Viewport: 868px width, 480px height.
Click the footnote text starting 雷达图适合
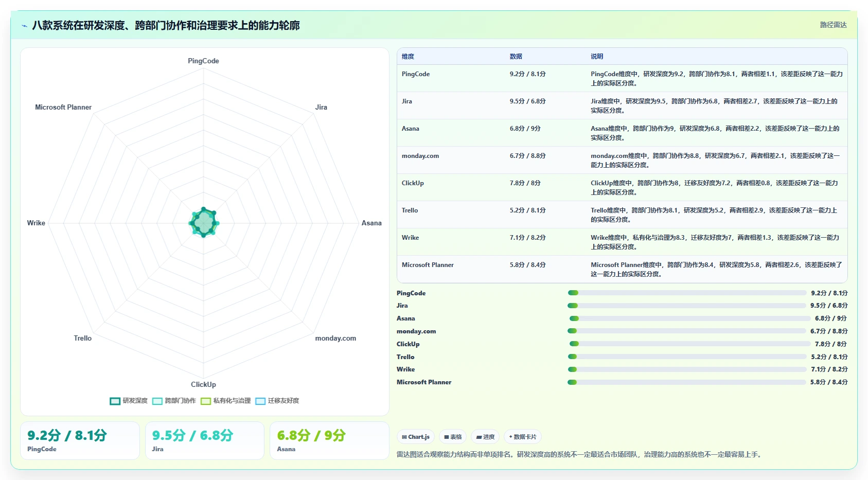click(x=580, y=454)
